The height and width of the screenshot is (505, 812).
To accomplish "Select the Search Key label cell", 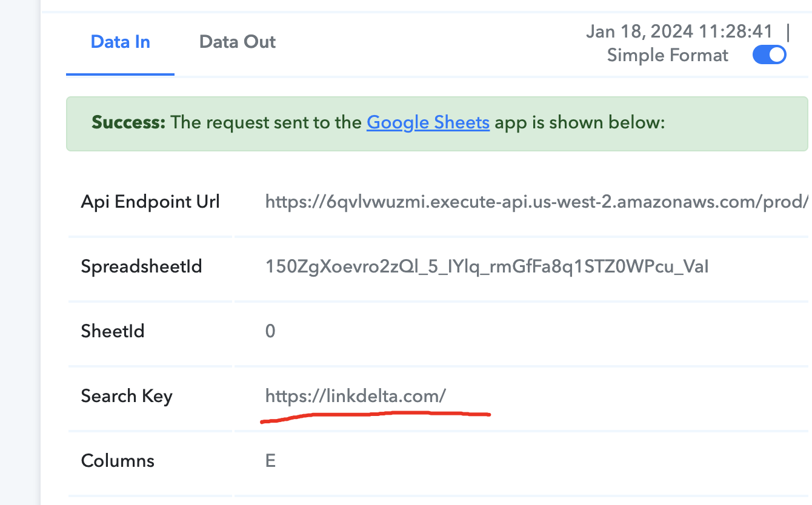I will tap(150, 396).
